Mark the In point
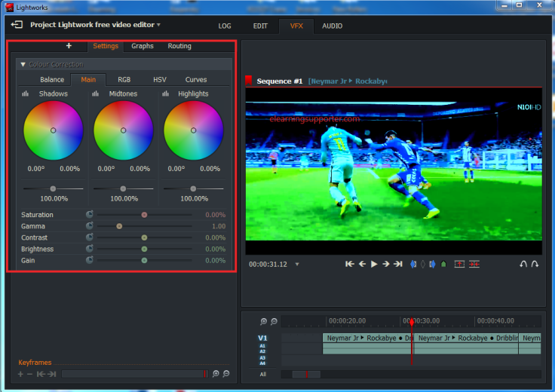Screen dimensions: 555x392 (x=413, y=264)
